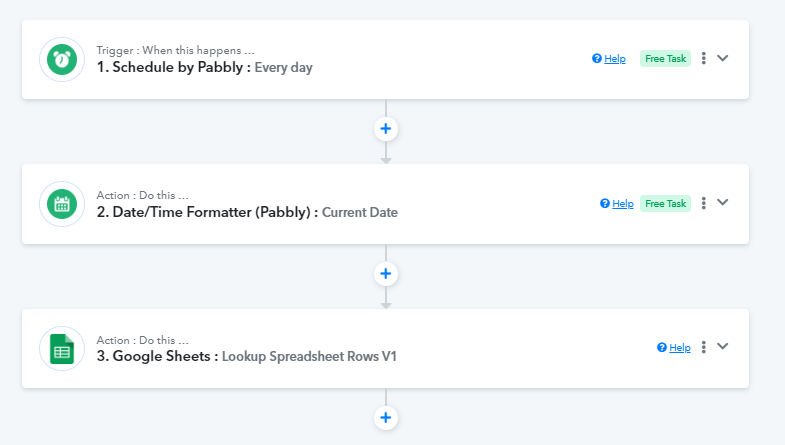785x445 pixels.
Task: Add a step after Schedule by Pabbly
Action: pos(385,129)
